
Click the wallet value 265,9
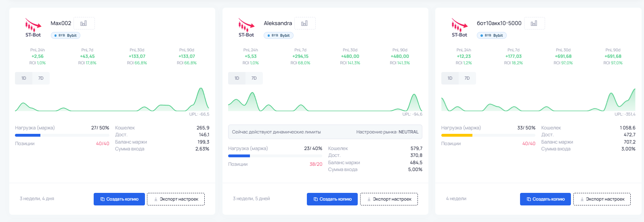203,128
